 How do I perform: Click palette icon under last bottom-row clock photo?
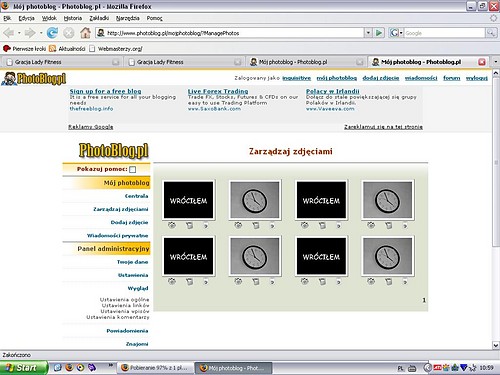tap(371, 282)
